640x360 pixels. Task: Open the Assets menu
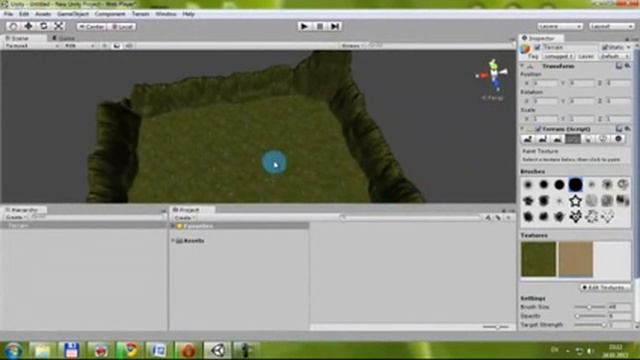coord(43,14)
